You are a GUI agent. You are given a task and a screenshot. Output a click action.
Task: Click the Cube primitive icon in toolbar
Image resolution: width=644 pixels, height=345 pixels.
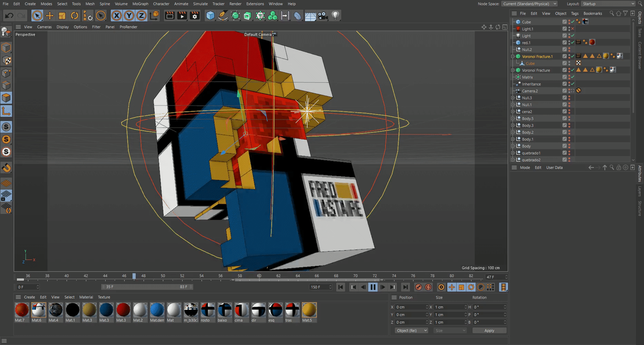click(x=210, y=16)
